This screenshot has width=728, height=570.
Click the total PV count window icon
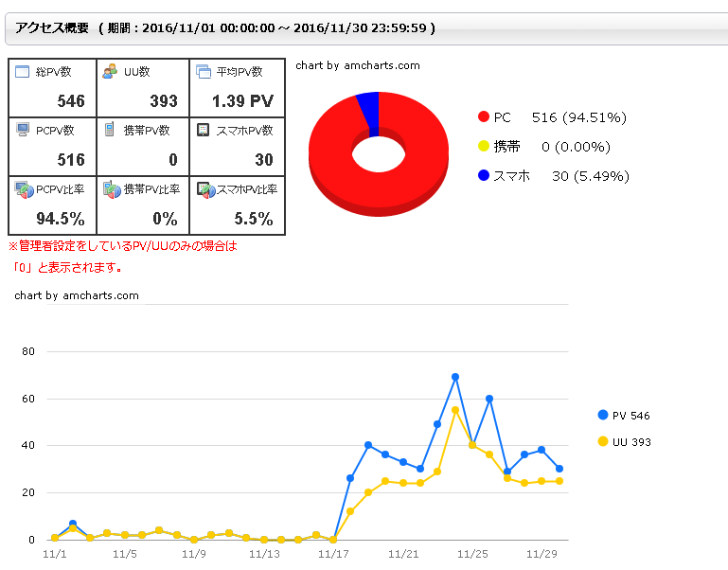(x=23, y=72)
